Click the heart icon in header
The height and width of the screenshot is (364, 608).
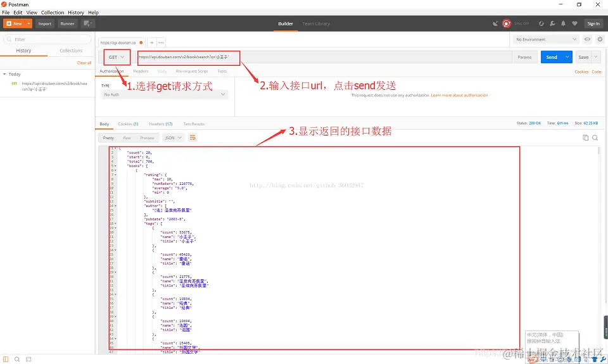pyautogui.click(x=574, y=23)
